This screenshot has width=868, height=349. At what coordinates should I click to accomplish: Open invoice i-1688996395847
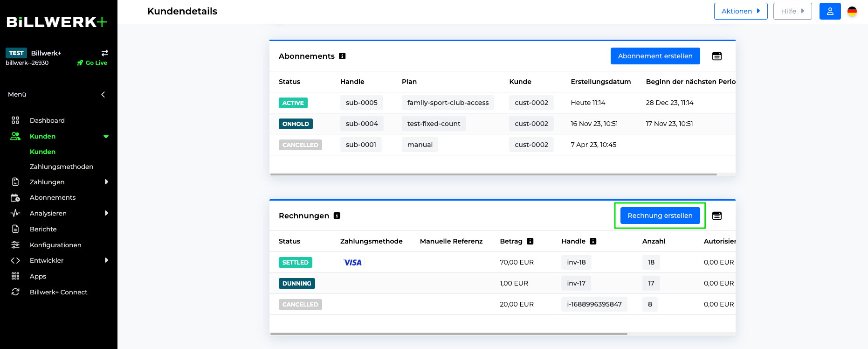tap(594, 304)
